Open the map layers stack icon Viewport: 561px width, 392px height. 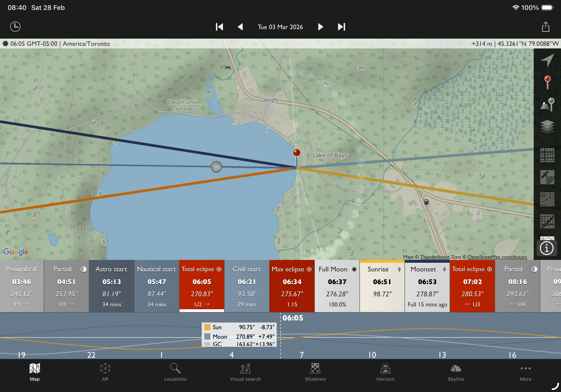[547, 127]
